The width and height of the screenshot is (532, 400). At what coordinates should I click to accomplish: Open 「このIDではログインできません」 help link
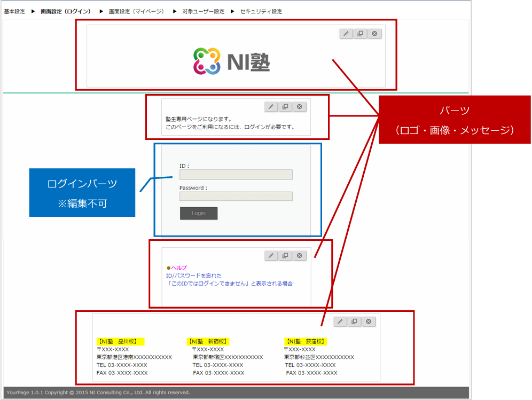229,283
